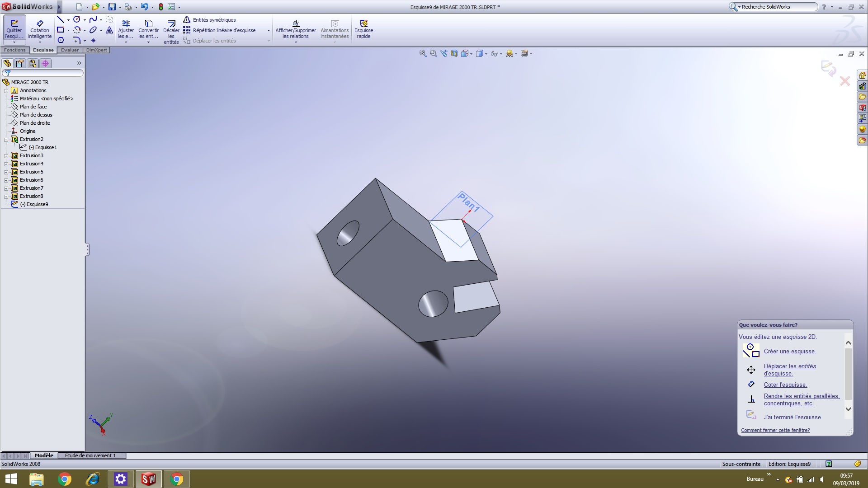868x488 pixels.
Task: Select the Circle sketch tool
Action: (x=77, y=19)
